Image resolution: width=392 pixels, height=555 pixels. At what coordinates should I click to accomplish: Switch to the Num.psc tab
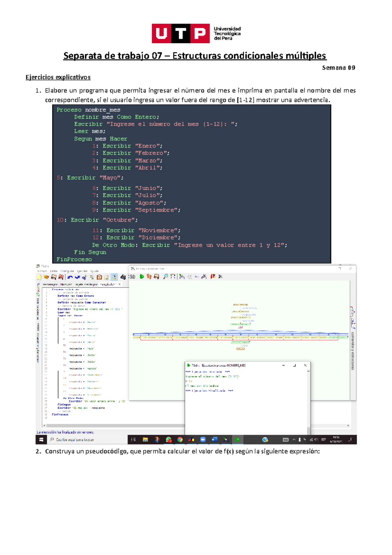click(x=66, y=284)
